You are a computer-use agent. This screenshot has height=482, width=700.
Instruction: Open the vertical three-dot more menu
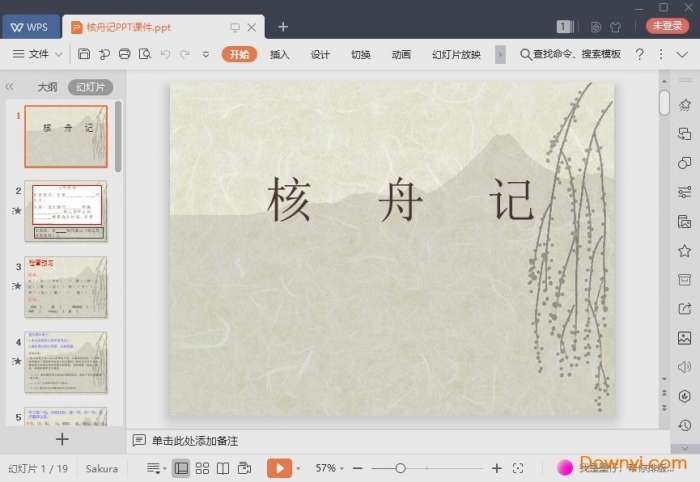click(661, 54)
